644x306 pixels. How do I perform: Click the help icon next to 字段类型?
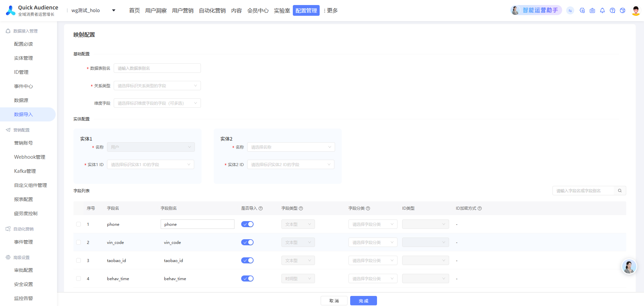pyautogui.click(x=301, y=208)
